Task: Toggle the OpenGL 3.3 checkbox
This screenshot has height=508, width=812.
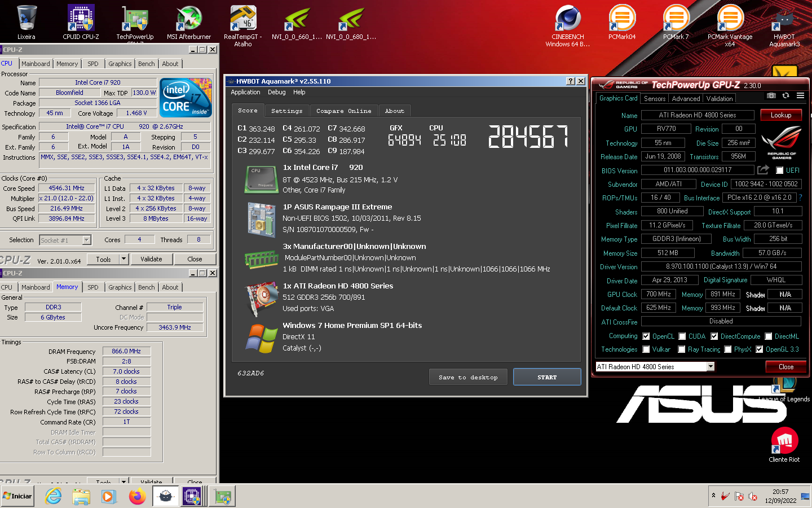Action: pos(760,349)
